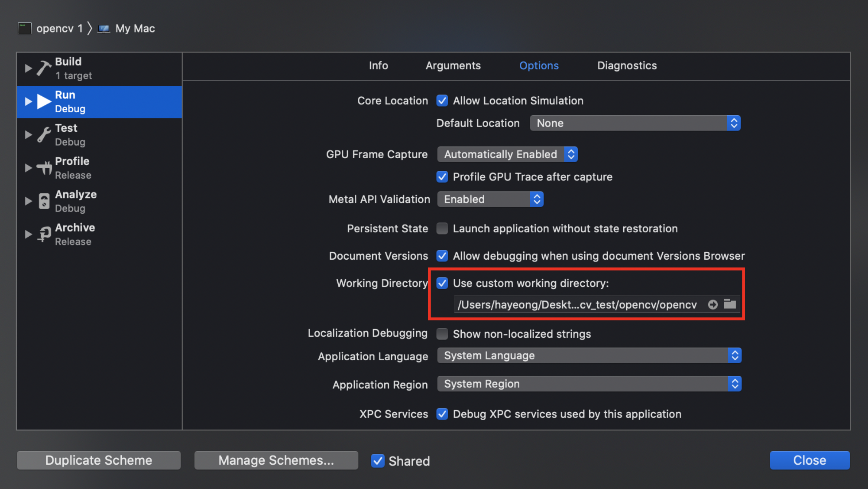Click the Close button

(810, 460)
